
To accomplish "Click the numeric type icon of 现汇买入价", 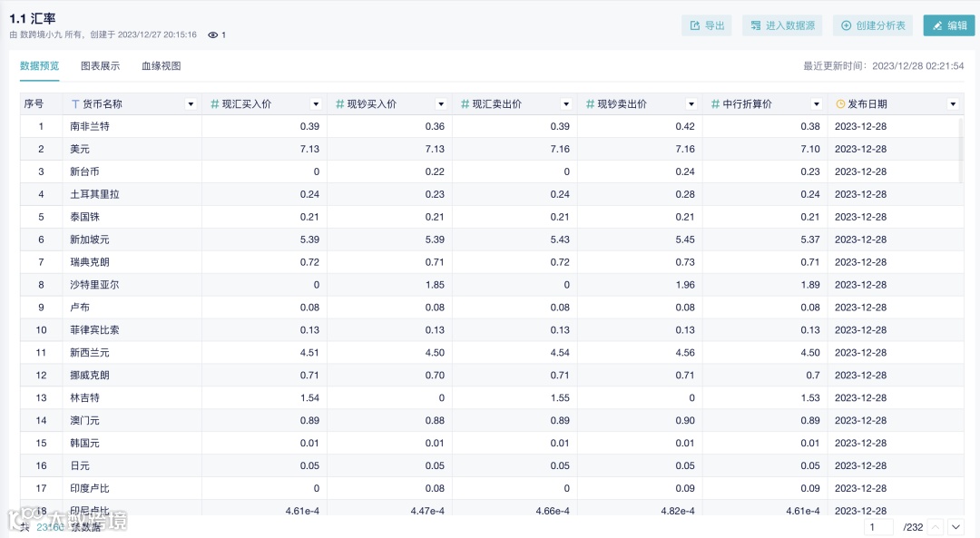I will [216, 103].
